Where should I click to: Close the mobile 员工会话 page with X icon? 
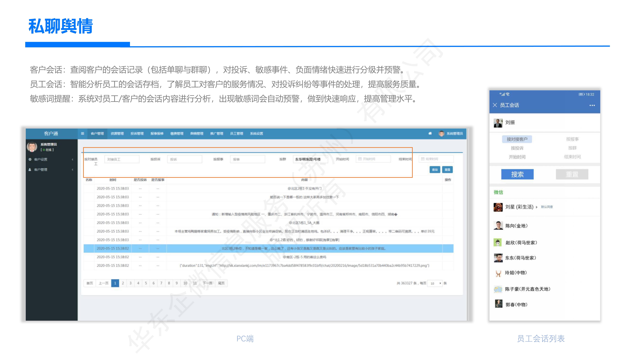(495, 105)
